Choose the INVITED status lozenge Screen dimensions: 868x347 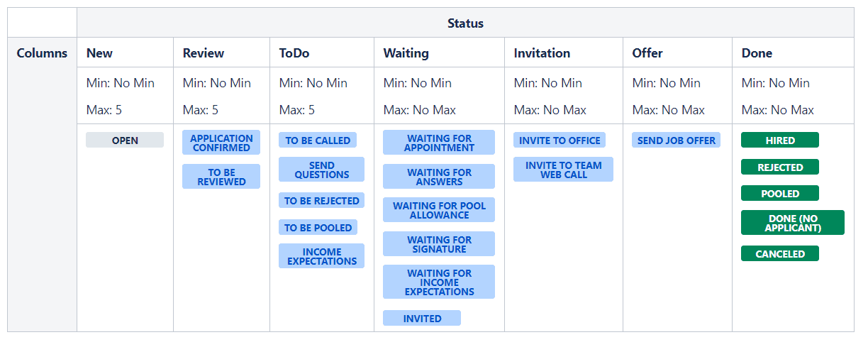[x=422, y=319]
